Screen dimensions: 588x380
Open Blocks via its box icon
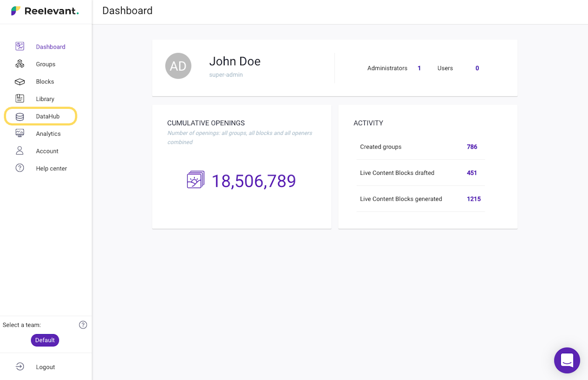click(20, 82)
